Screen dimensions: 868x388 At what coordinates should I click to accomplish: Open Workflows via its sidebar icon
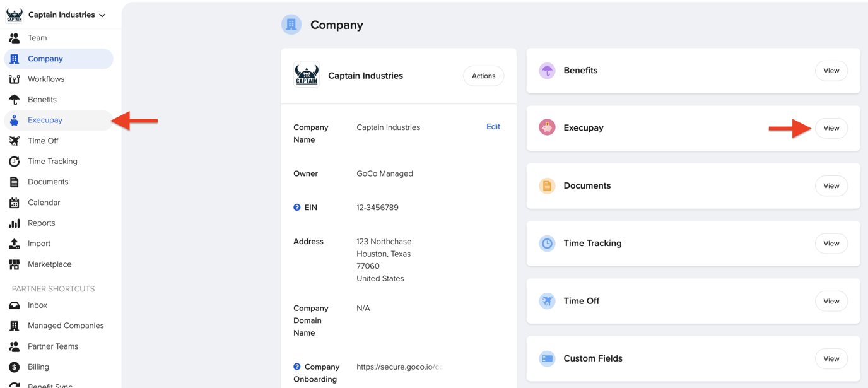[14, 79]
